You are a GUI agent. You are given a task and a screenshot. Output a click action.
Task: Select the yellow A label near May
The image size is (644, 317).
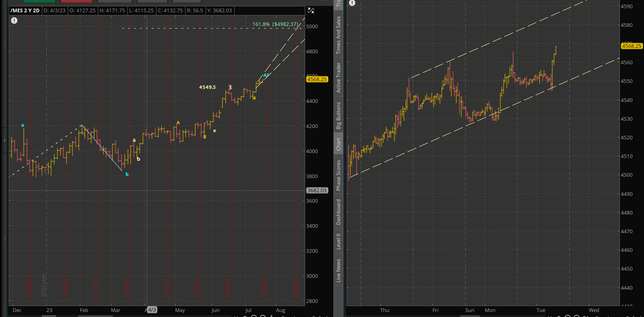(178, 123)
